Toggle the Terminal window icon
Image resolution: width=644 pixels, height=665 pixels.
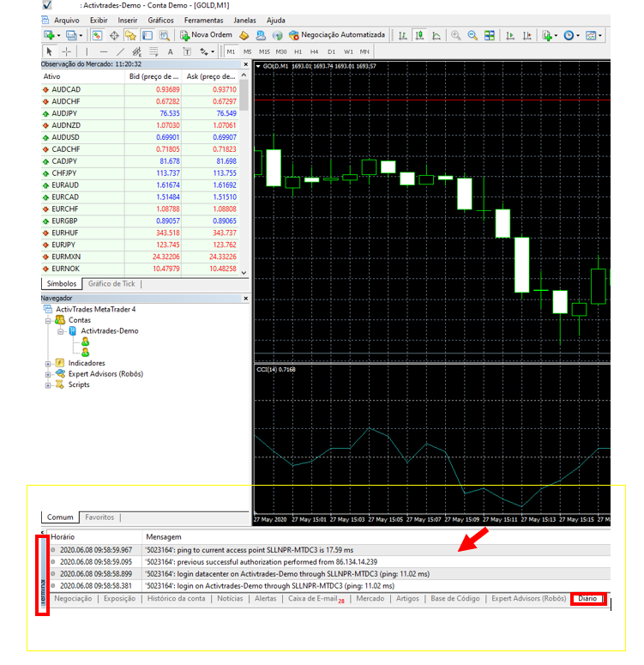click(x=147, y=35)
